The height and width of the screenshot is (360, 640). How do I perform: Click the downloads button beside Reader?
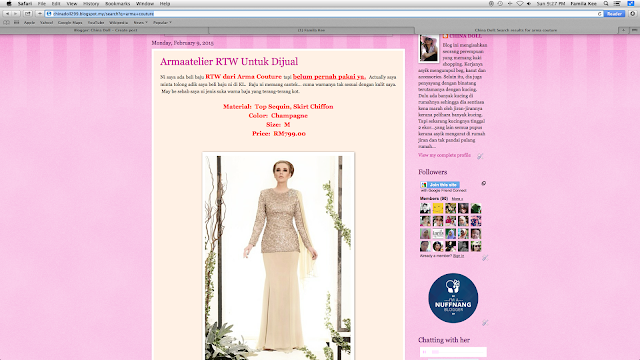pos(633,13)
